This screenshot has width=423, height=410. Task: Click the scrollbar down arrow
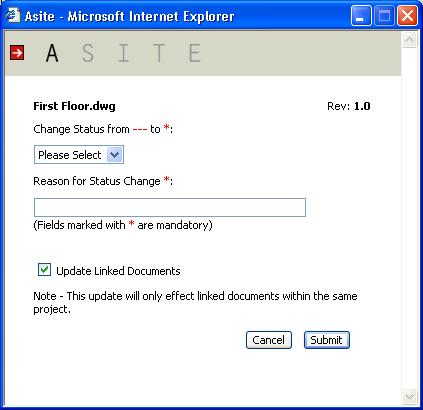click(409, 397)
